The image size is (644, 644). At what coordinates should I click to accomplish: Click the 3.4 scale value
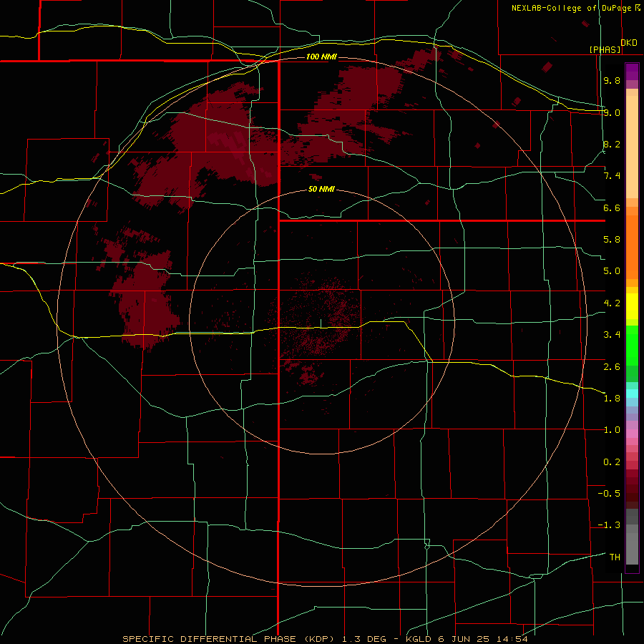612,335
